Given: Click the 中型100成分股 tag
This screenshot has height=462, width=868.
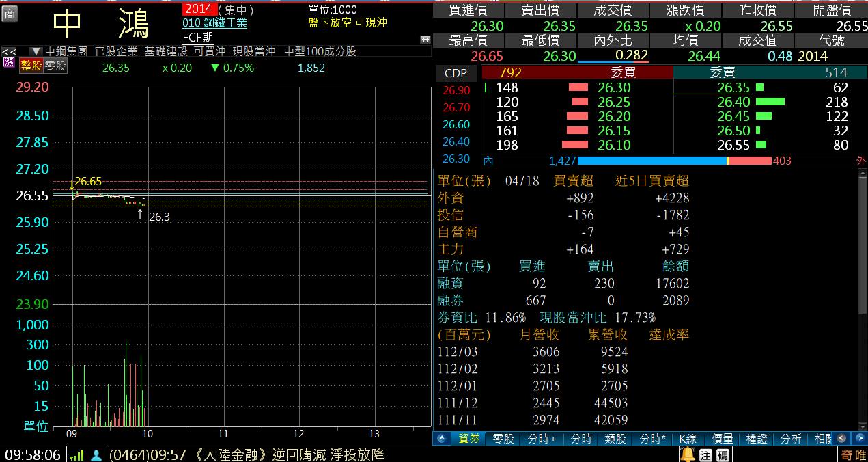Looking at the screenshot, I should (x=320, y=51).
